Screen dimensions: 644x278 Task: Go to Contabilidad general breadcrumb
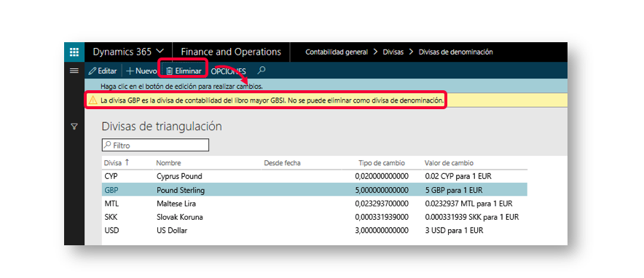click(x=337, y=52)
